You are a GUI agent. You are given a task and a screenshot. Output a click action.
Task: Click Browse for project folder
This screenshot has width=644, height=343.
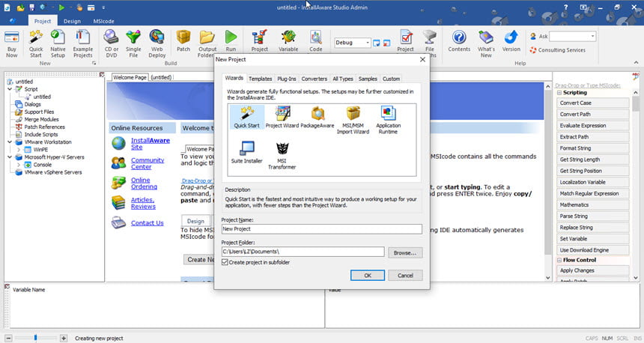point(405,252)
